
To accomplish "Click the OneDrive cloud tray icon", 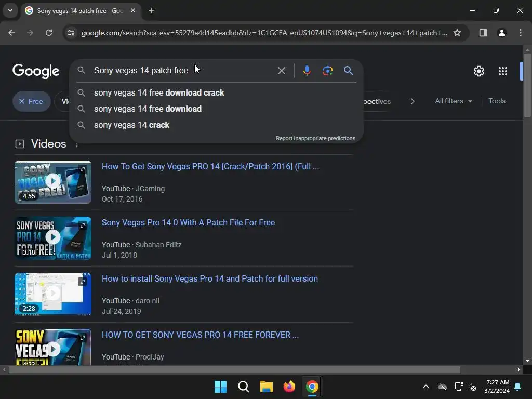I will pos(443,387).
